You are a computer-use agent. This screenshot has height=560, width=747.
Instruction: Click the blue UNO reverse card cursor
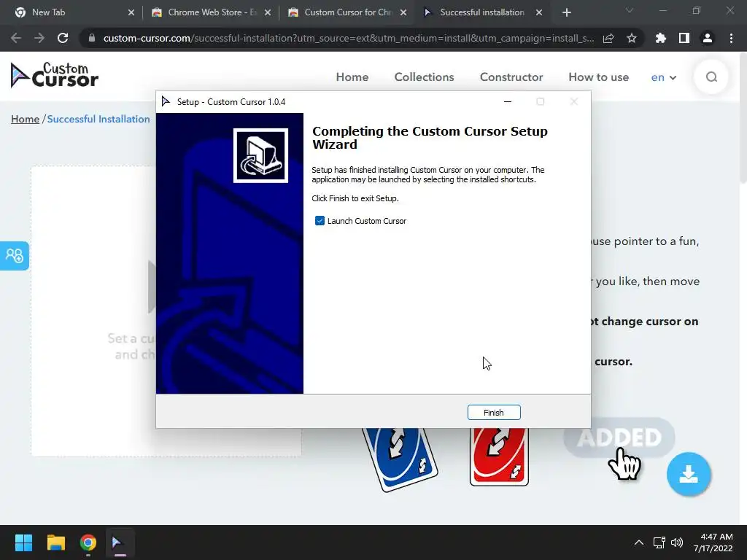pos(399,458)
